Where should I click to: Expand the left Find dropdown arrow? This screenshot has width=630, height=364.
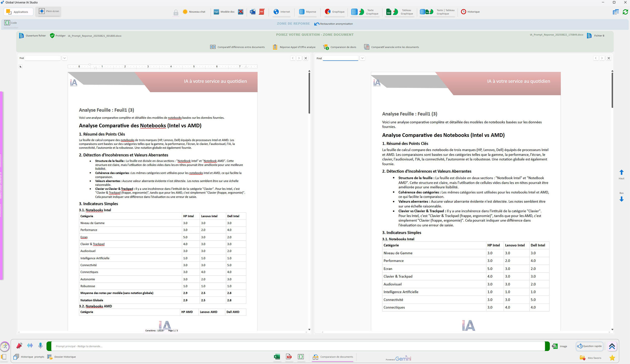pyautogui.click(x=65, y=58)
